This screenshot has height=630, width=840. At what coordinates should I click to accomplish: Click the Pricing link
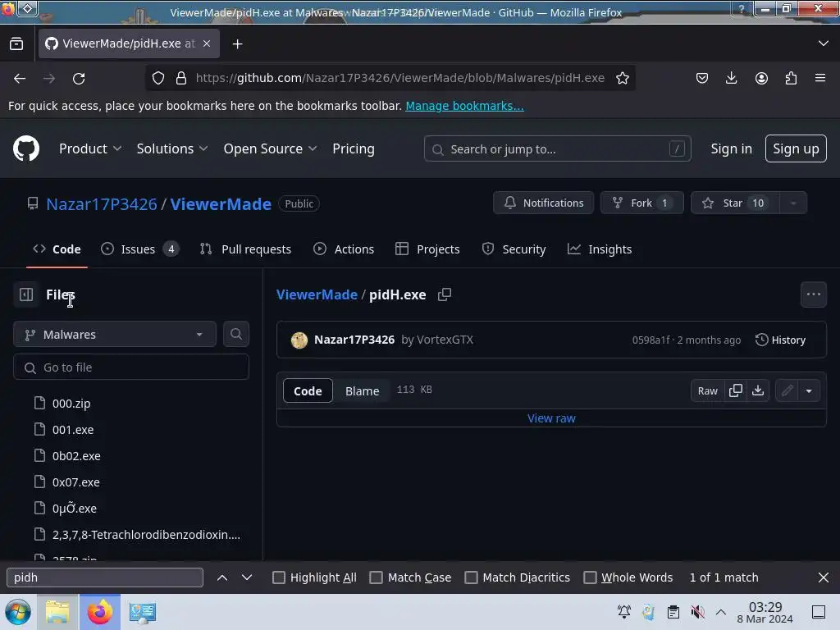pos(353,148)
